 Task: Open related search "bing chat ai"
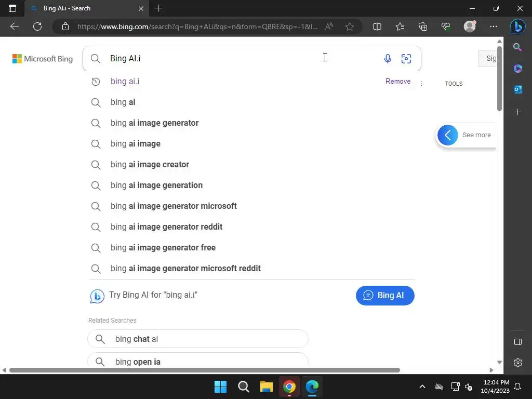coord(198,339)
